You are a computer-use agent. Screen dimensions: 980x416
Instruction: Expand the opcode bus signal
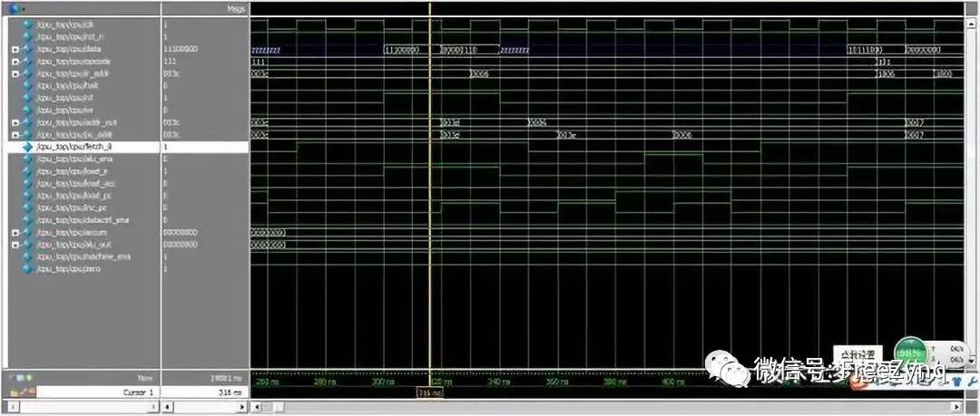coord(15,61)
